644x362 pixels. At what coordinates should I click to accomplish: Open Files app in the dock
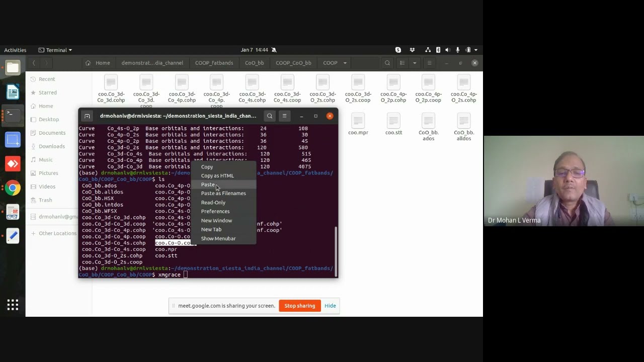13,67
